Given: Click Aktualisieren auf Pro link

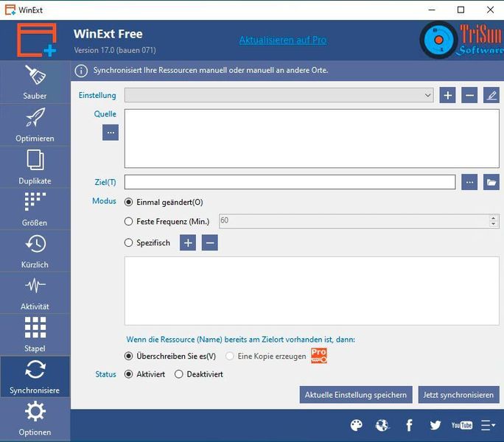Looking at the screenshot, I should pos(283,40).
